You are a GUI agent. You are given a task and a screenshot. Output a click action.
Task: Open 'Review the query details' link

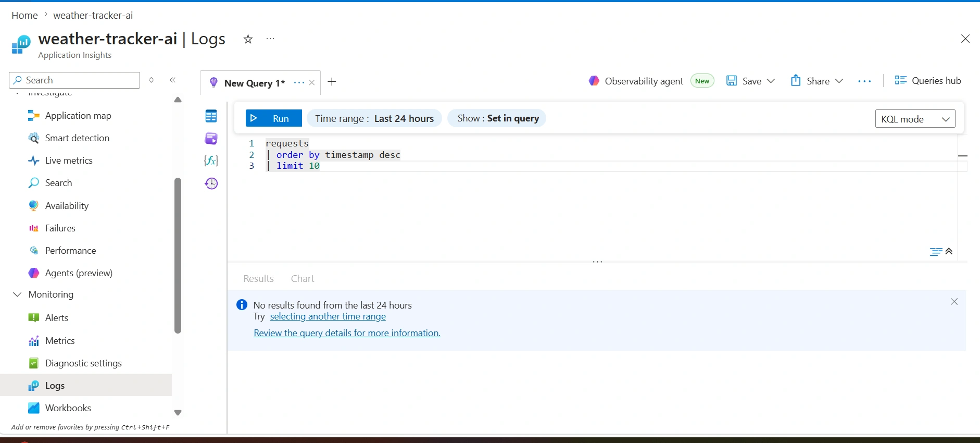[347, 333]
